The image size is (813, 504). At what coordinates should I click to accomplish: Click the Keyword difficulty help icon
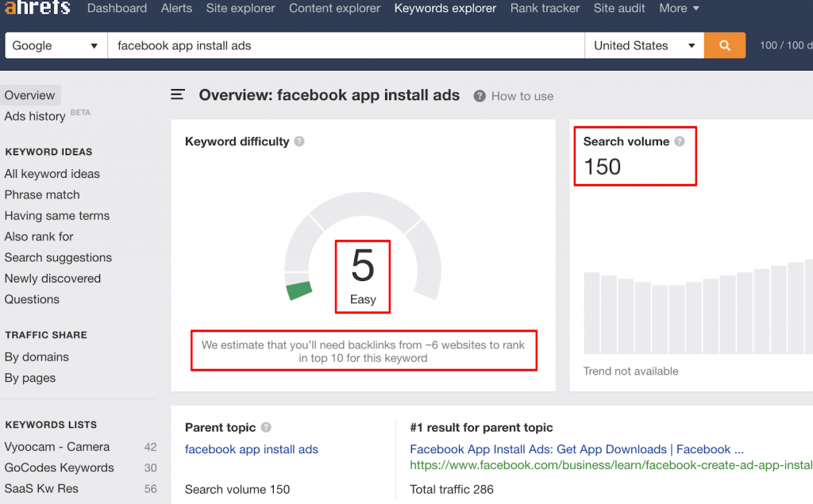click(x=299, y=142)
